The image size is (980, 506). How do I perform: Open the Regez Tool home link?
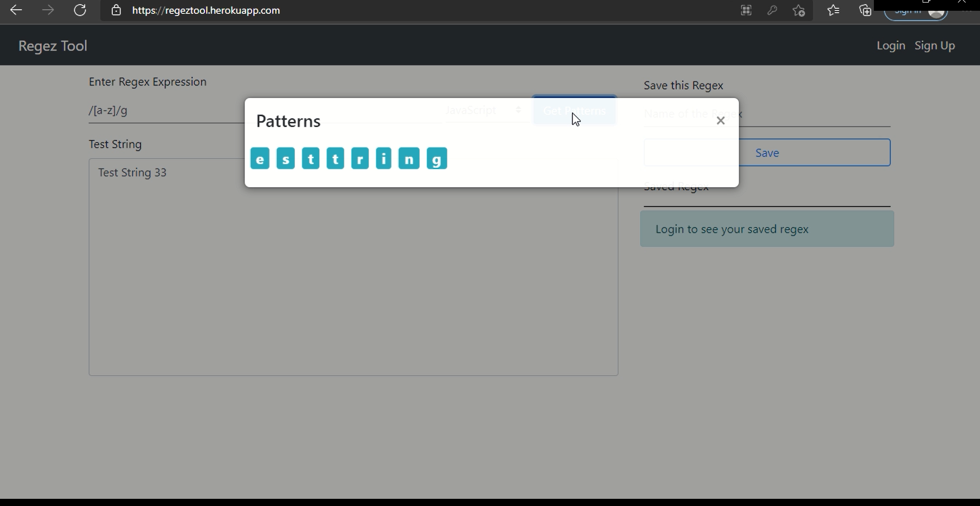(x=53, y=46)
